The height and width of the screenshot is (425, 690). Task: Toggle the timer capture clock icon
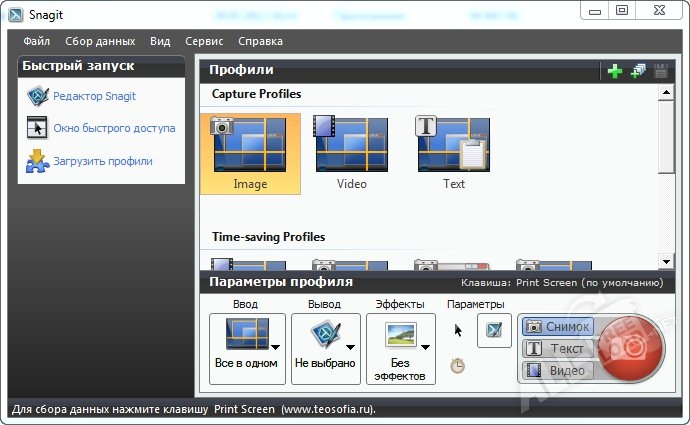point(457,366)
